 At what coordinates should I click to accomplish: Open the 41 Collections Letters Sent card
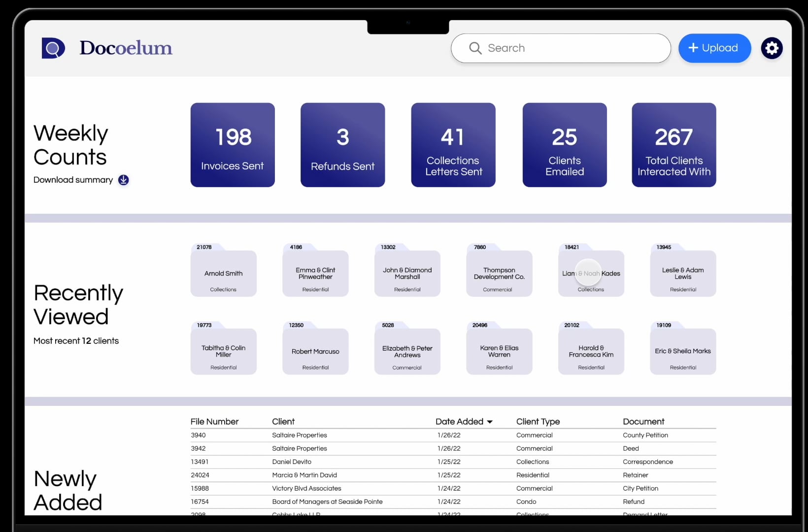click(x=453, y=145)
